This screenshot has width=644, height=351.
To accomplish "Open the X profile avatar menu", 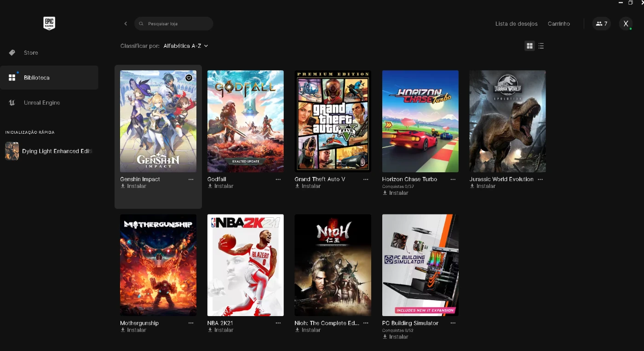I will coord(626,23).
